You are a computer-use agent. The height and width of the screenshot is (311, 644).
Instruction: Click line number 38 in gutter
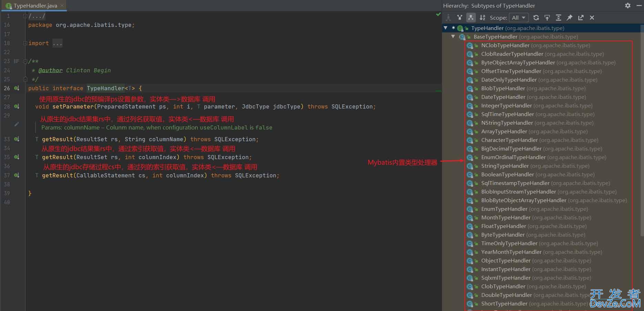tap(7, 184)
